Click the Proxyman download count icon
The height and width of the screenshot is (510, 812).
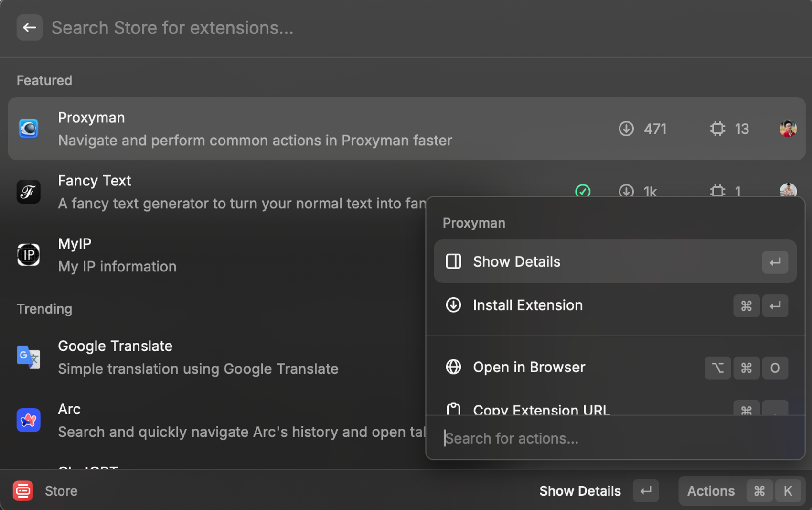[626, 129]
